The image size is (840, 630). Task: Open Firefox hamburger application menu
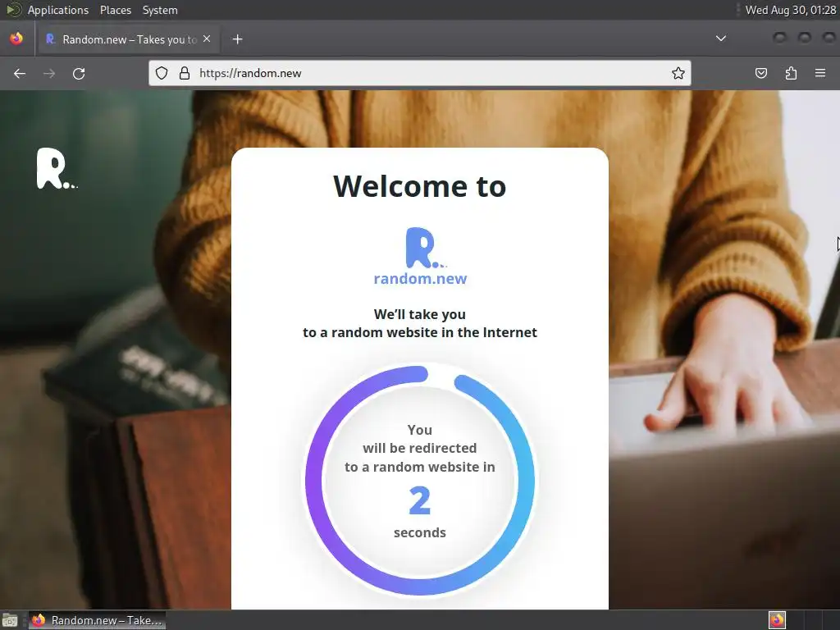click(x=820, y=73)
